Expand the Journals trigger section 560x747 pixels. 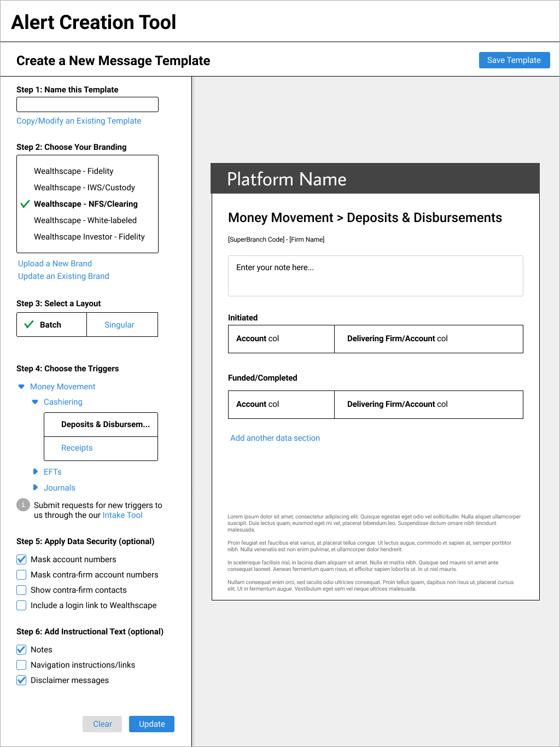35,487
